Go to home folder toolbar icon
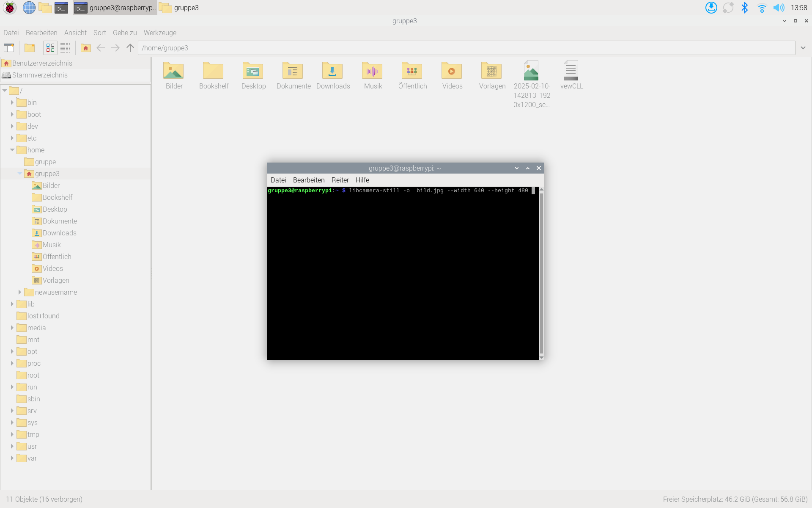Screen dimensions: 812x508 [86, 48]
